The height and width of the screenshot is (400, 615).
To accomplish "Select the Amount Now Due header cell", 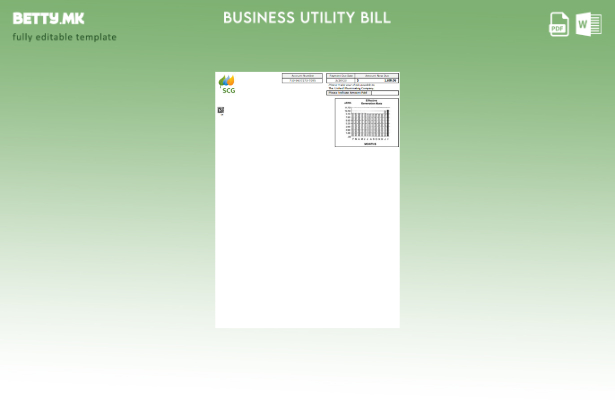I will click(378, 75).
